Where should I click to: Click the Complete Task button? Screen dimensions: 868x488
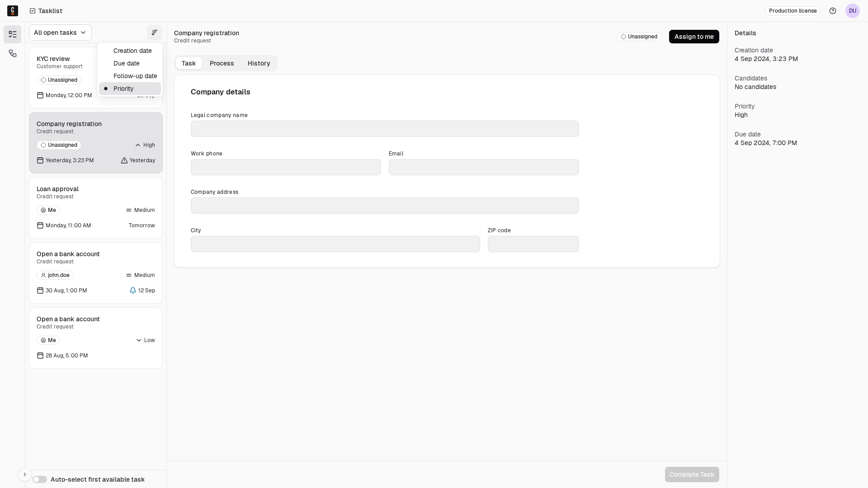click(x=692, y=474)
